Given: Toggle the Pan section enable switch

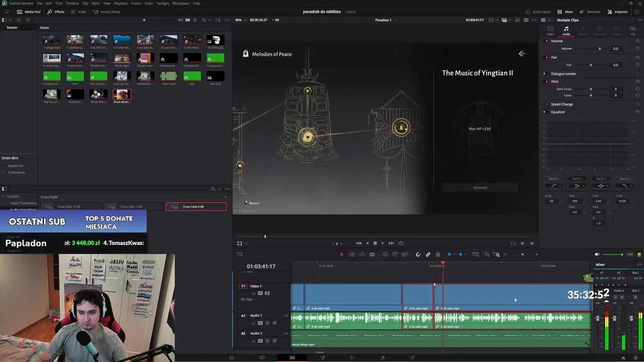Looking at the screenshot, I should point(546,57).
